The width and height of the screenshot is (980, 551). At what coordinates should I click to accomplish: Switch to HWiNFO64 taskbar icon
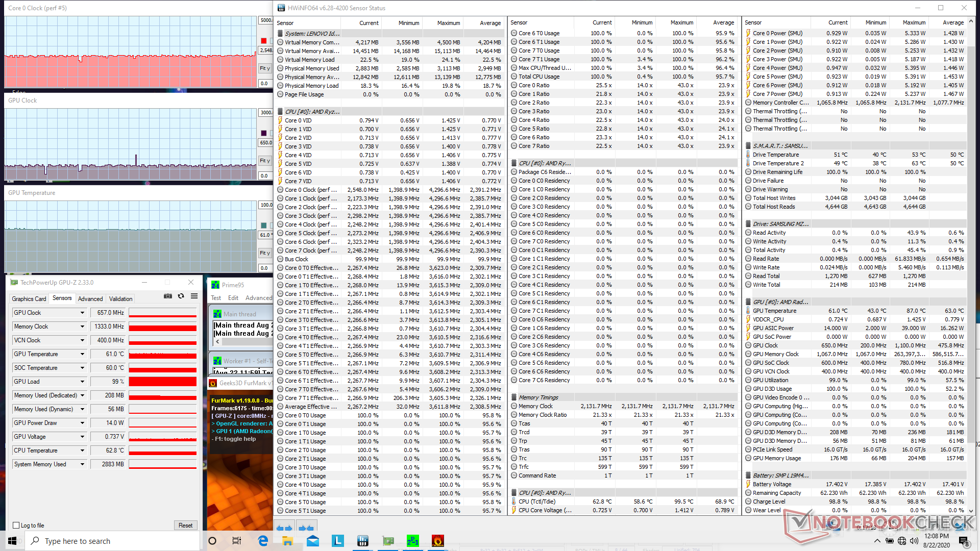coord(363,541)
